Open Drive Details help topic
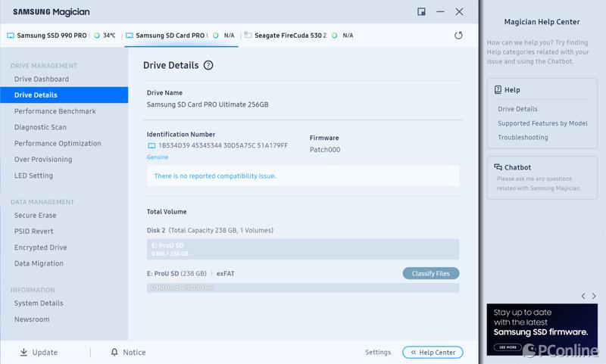 tap(517, 109)
